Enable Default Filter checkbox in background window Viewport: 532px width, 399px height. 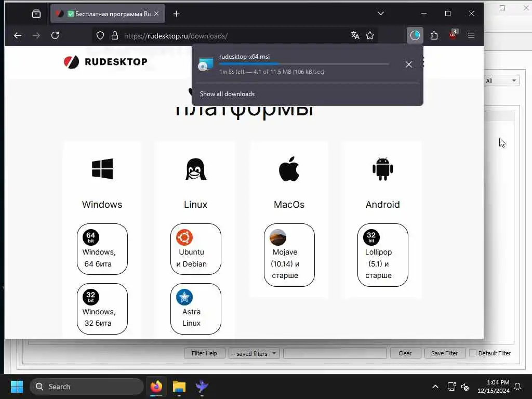click(473, 353)
